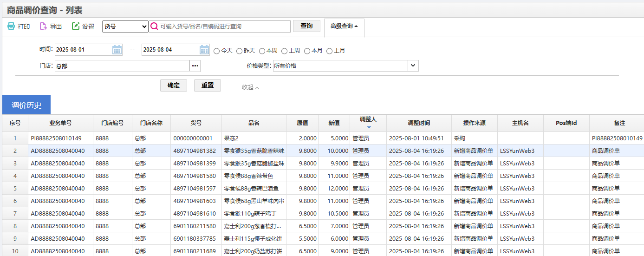Viewport: 644px width, 256px height.
Task: Click the sort arrow under 调整人 header
Action: point(369,127)
